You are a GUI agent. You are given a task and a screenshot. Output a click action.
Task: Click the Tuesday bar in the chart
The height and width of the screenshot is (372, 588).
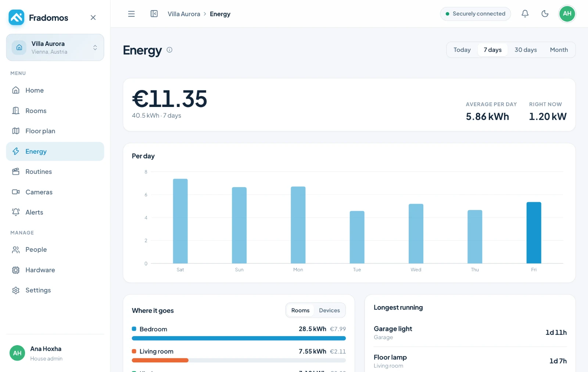[357, 237]
